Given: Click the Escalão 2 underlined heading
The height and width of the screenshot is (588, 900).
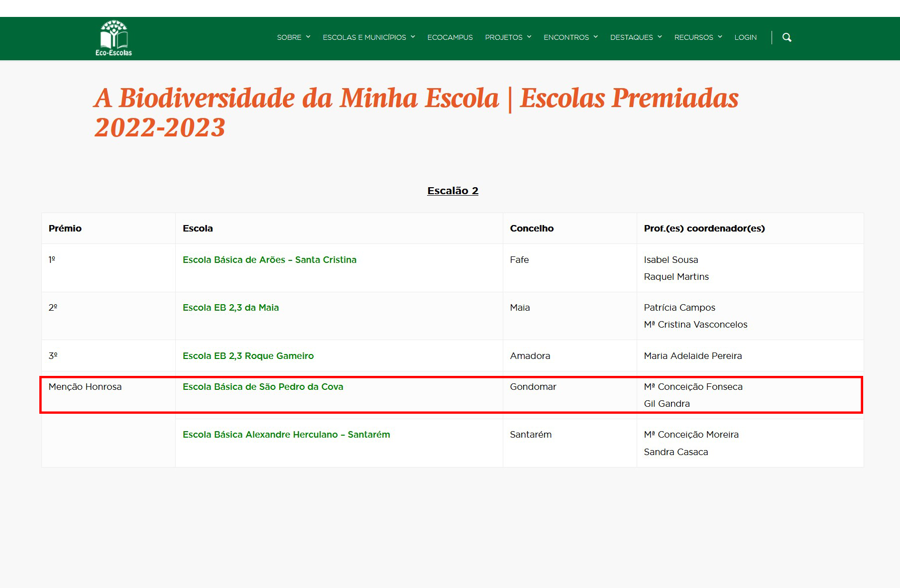Looking at the screenshot, I should (452, 191).
